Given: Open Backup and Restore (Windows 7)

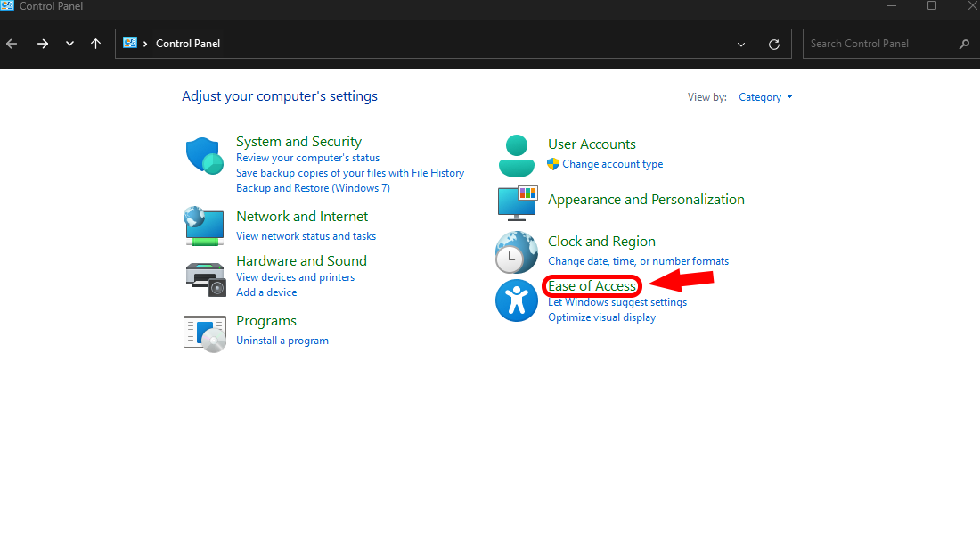Looking at the screenshot, I should click(313, 188).
